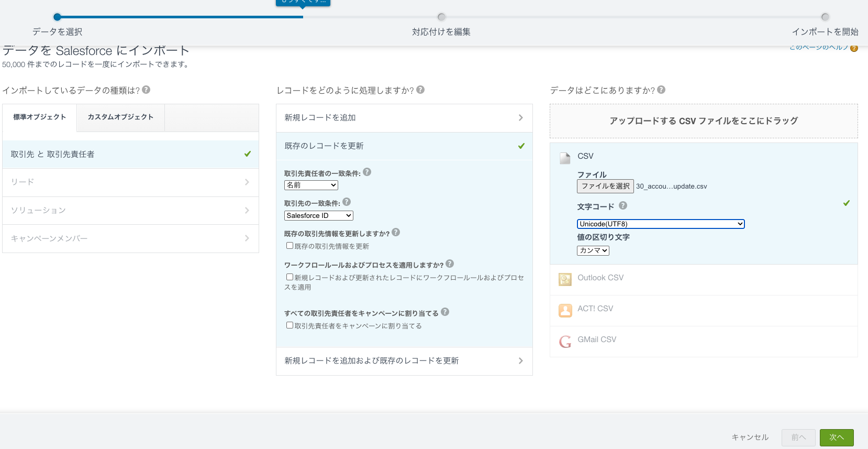
Task: Click the CSV source heading
Action: [585, 156]
